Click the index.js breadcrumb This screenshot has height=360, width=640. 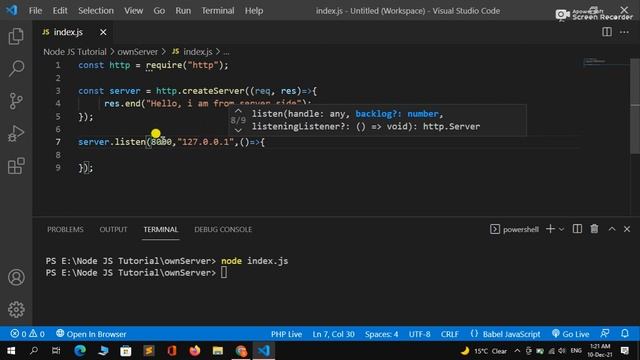coord(193,52)
